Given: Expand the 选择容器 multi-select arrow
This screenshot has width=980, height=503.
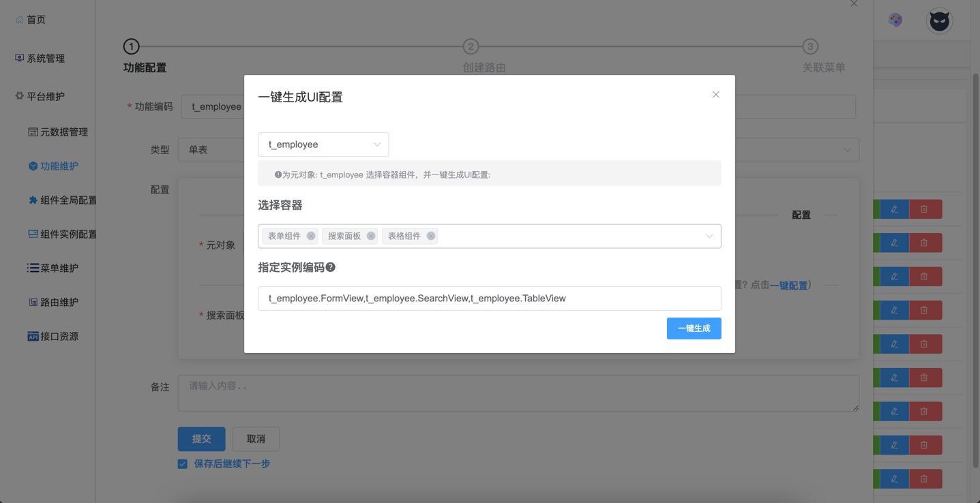Looking at the screenshot, I should tap(709, 236).
